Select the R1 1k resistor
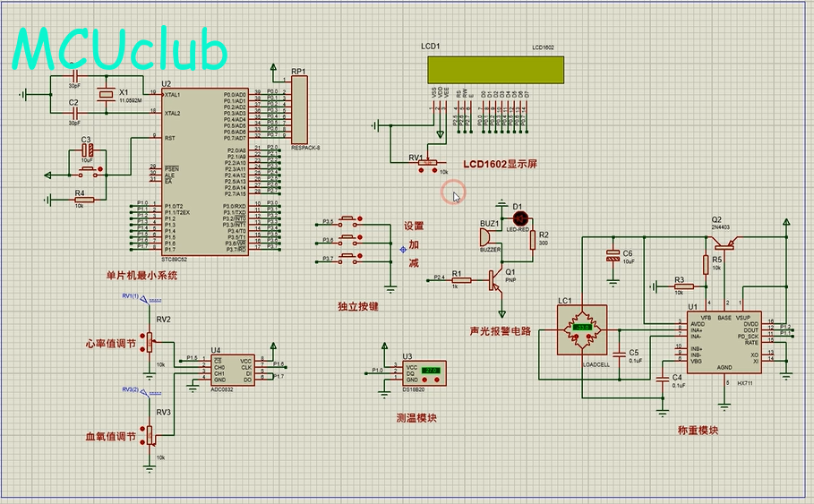 (461, 280)
